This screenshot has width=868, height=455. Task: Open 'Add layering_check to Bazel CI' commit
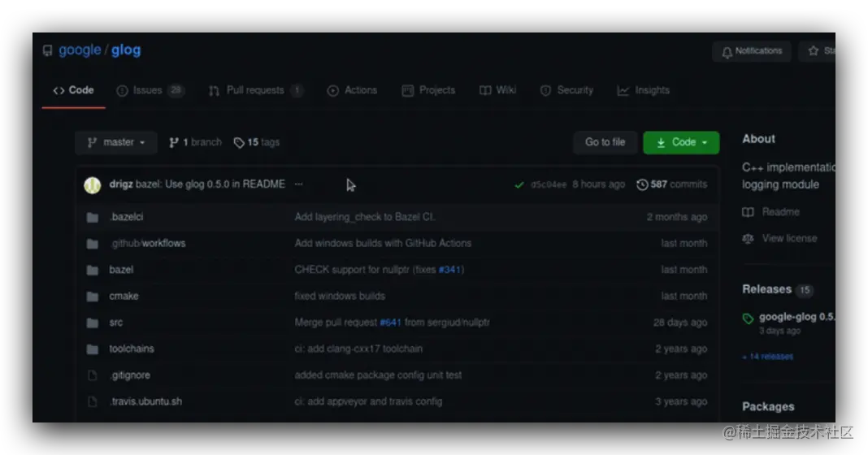(x=364, y=217)
